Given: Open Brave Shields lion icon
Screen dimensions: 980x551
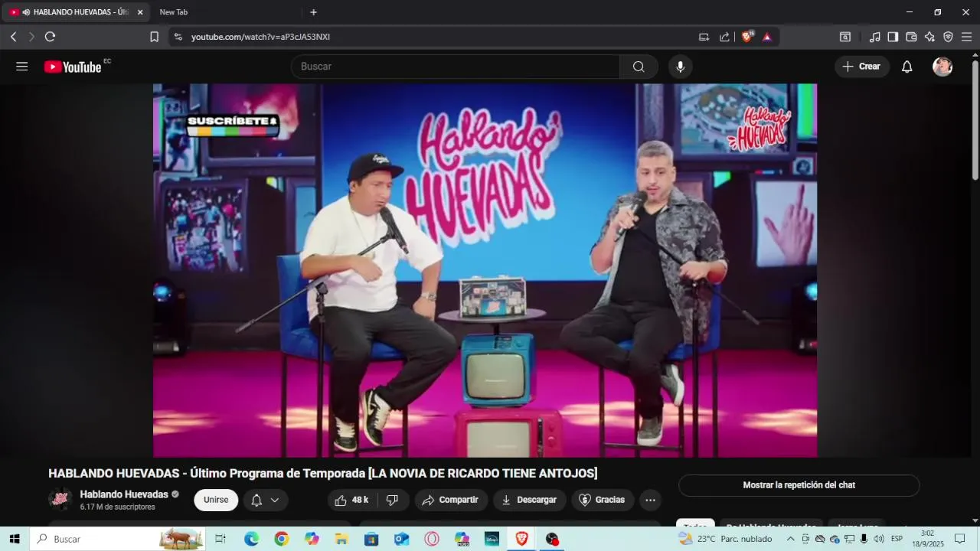Looking at the screenshot, I should [x=747, y=37].
